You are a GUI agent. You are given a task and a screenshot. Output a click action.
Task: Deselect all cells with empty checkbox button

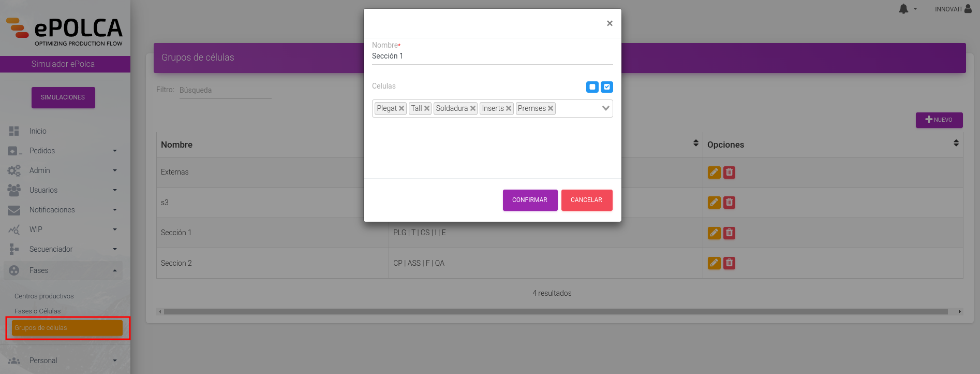592,87
